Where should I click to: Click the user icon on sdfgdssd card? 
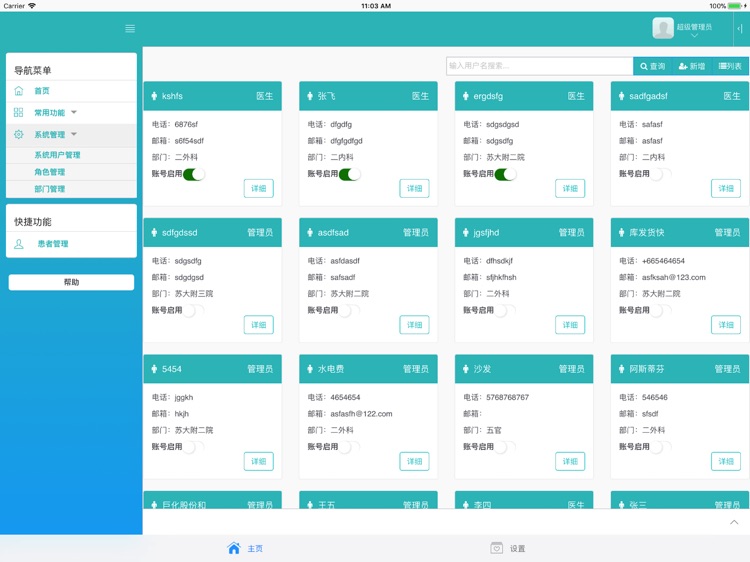click(x=154, y=232)
